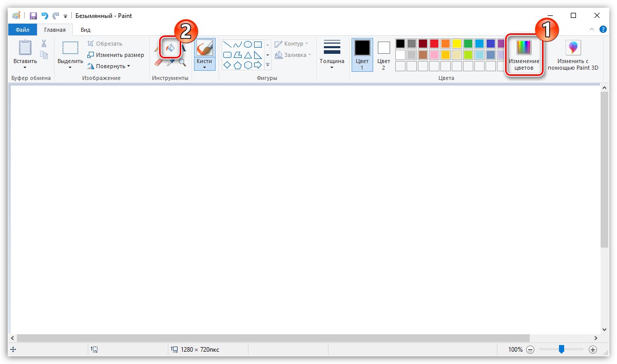The width and height of the screenshot is (617, 364).
Task: Click the 100% zoom level text
Action: click(x=515, y=350)
